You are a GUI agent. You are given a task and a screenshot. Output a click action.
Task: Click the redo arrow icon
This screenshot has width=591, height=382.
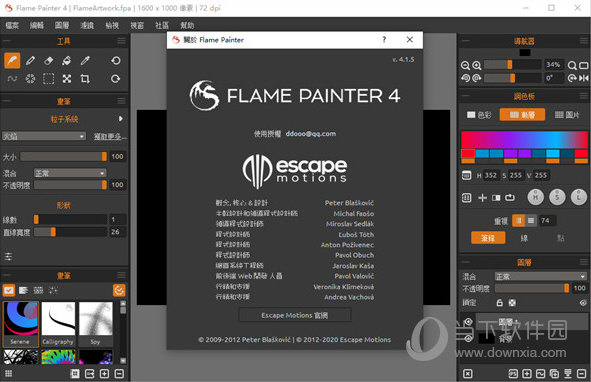tap(116, 78)
